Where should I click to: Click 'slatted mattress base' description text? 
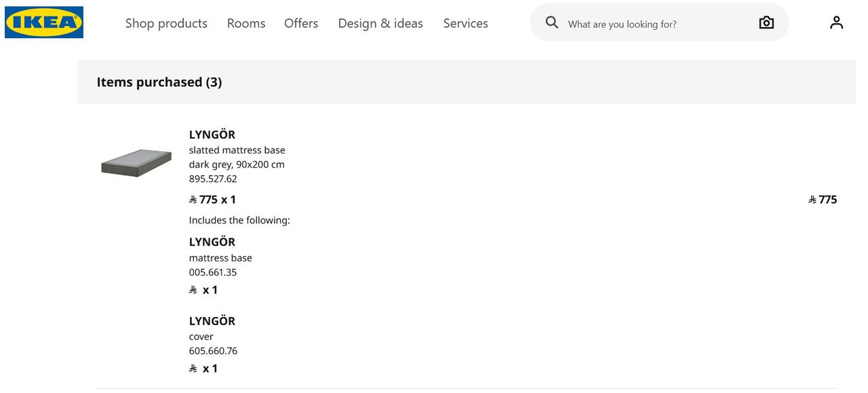click(x=237, y=150)
